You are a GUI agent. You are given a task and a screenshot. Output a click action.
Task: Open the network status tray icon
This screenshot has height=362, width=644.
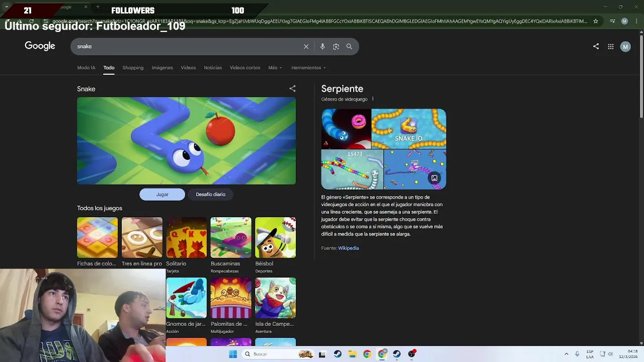602,354
